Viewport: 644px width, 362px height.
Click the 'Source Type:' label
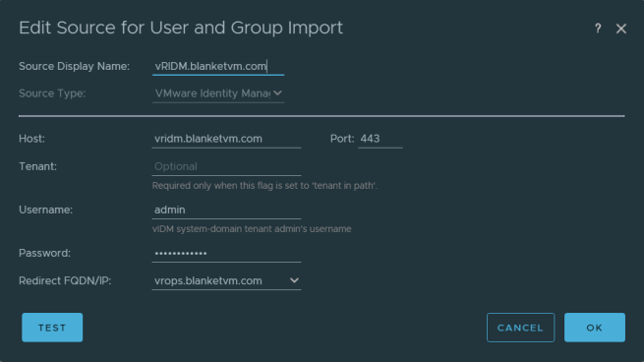click(x=52, y=93)
